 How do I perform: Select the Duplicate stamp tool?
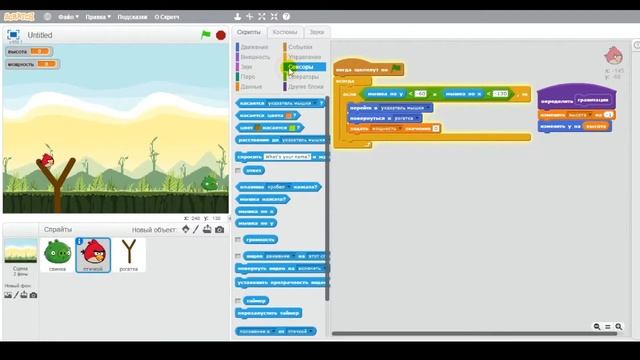(238, 17)
